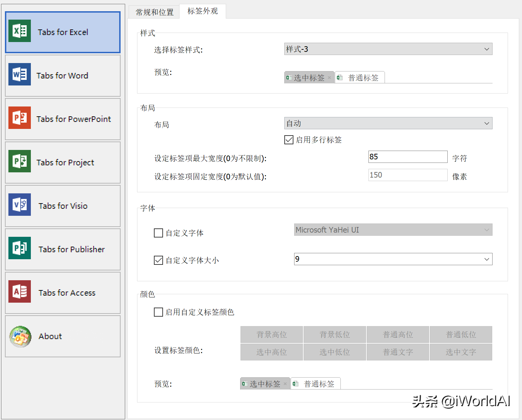Click the 普通文字 color button
This screenshot has height=420, width=522.
tap(398, 352)
